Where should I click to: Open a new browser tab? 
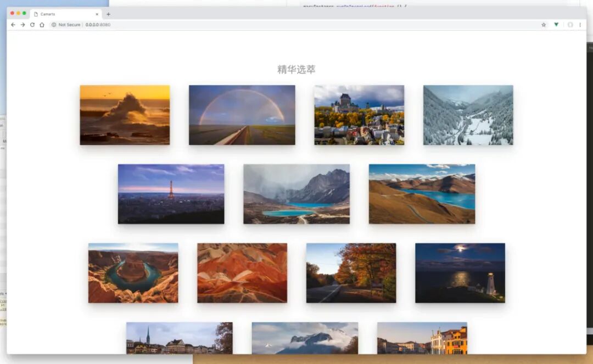click(x=108, y=14)
